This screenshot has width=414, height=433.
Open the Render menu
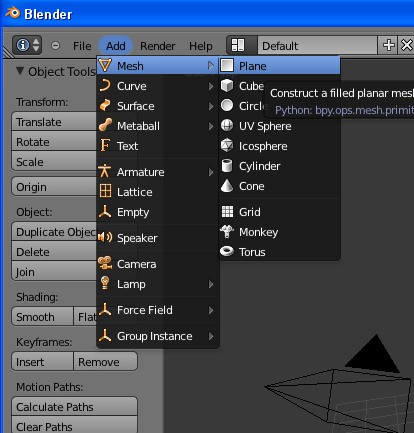tap(157, 46)
